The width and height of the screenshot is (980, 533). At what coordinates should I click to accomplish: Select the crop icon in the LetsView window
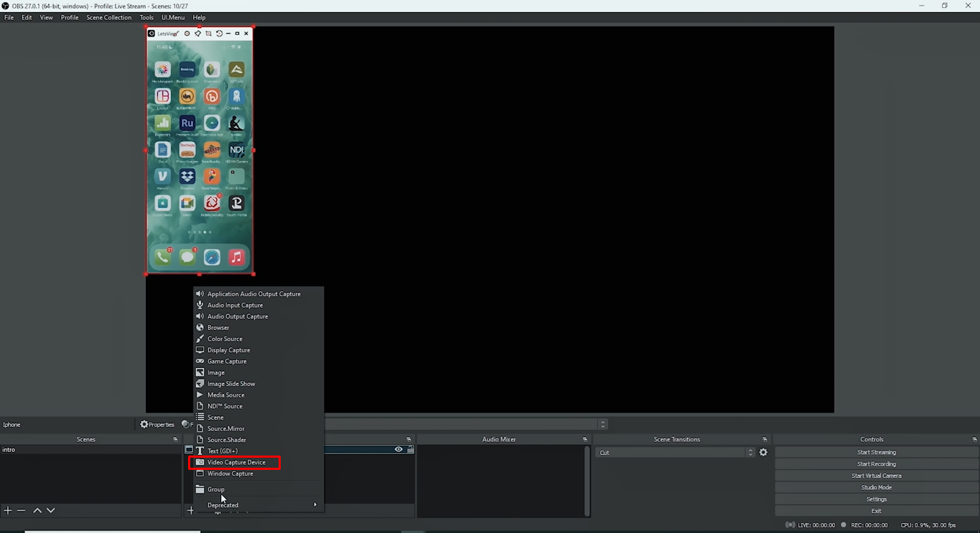pos(209,33)
